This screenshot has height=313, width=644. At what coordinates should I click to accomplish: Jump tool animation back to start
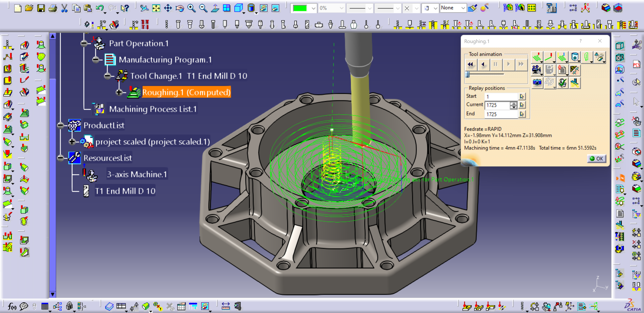pyautogui.click(x=471, y=64)
